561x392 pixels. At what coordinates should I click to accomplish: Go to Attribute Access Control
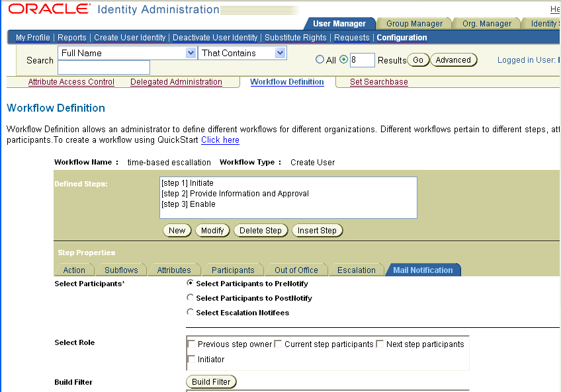click(71, 82)
